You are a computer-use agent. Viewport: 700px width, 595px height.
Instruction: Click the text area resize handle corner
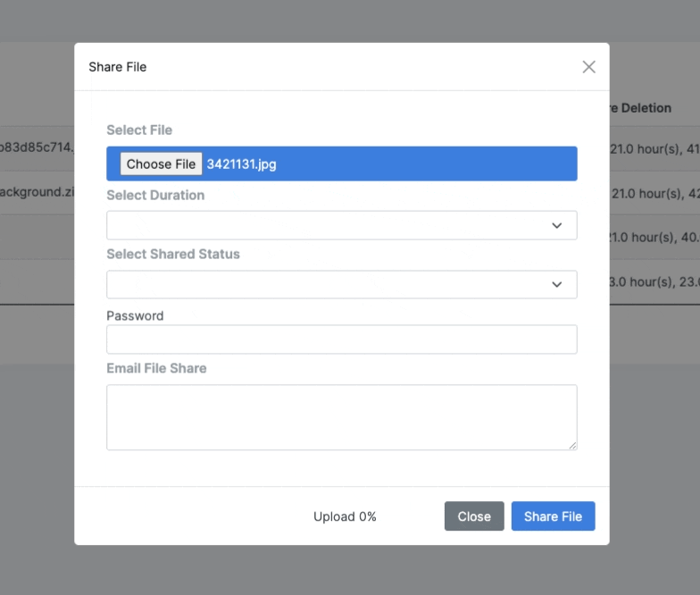pyautogui.click(x=572, y=445)
